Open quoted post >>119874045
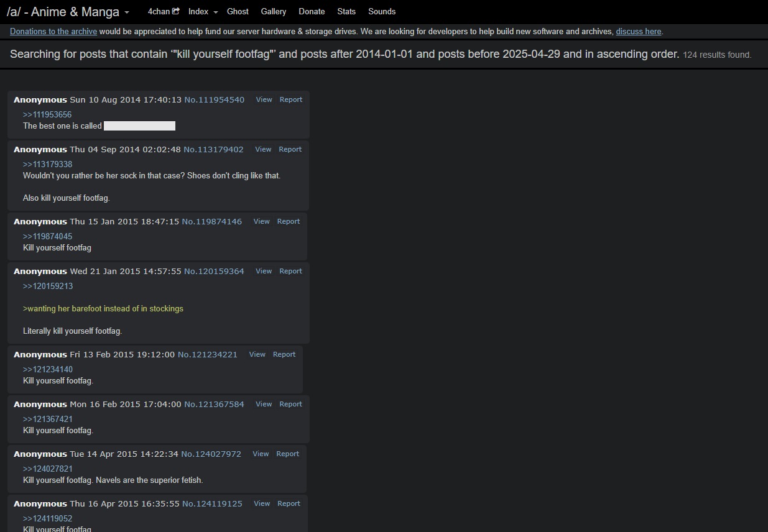 tap(48, 236)
